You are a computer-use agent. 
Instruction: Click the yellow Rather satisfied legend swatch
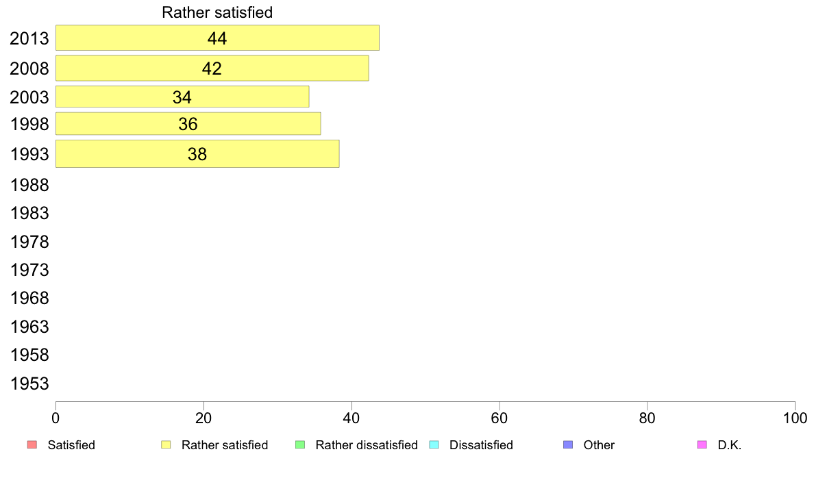pos(166,445)
